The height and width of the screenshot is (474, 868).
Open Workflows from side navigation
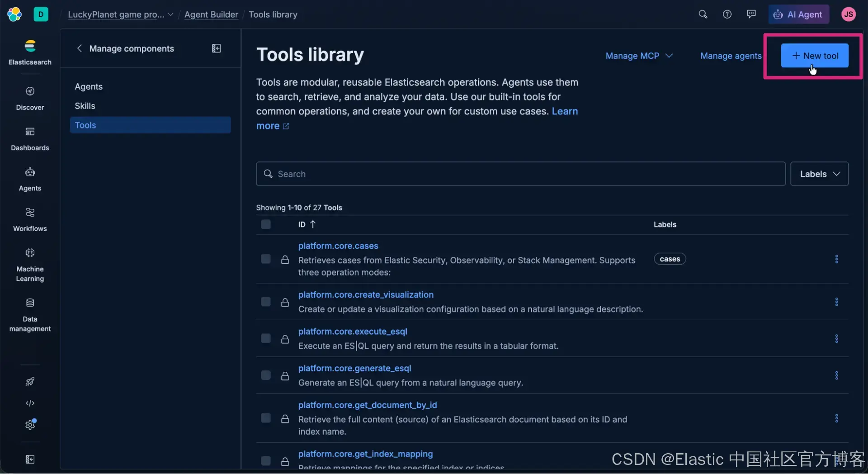(30, 219)
